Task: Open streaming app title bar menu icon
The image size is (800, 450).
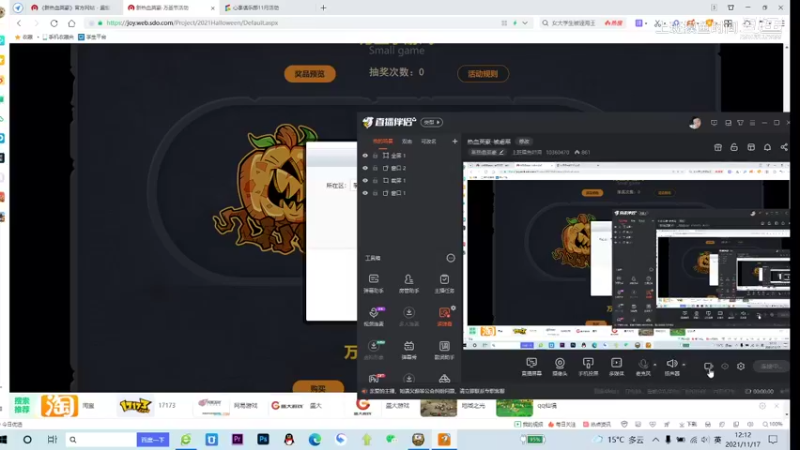Action: pos(752,123)
